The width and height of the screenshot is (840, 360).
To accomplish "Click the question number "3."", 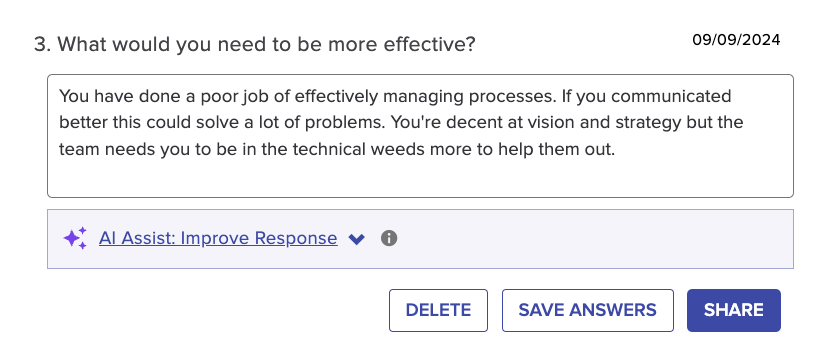I will tap(42, 44).
